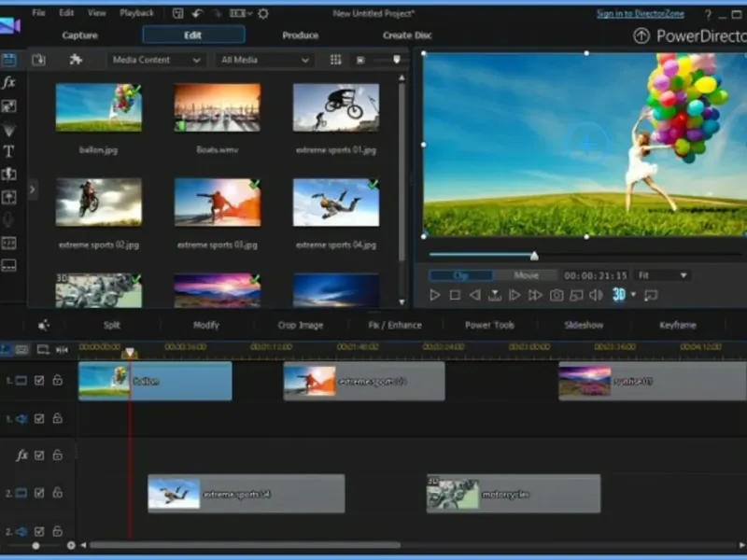Click the preview seek bar slider handle
747x560 pixels.
click(x=534, y=256)
